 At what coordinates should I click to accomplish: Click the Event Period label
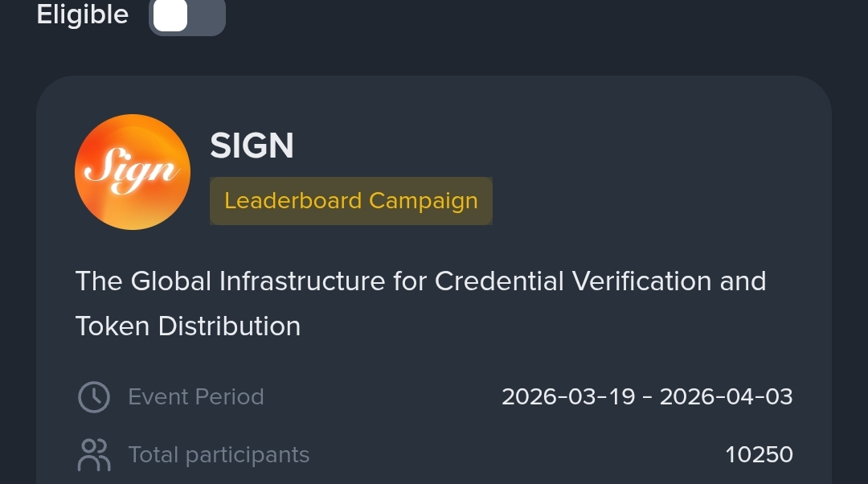(196, 396)
